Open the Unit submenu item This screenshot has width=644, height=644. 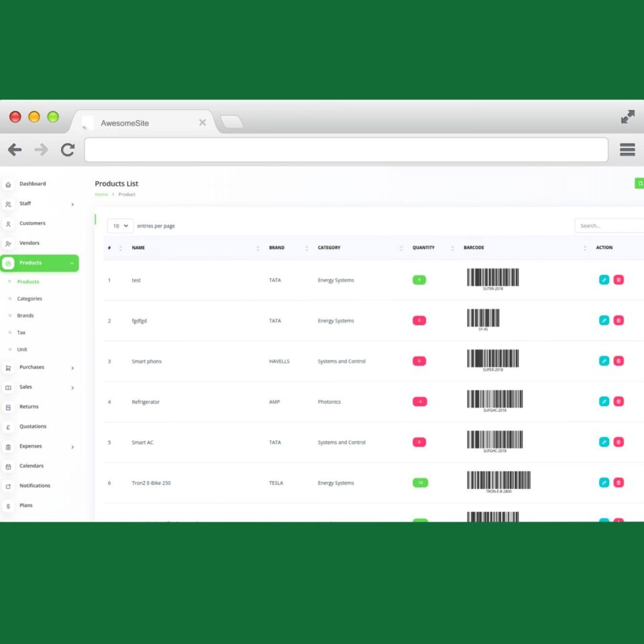coord(22,349)
